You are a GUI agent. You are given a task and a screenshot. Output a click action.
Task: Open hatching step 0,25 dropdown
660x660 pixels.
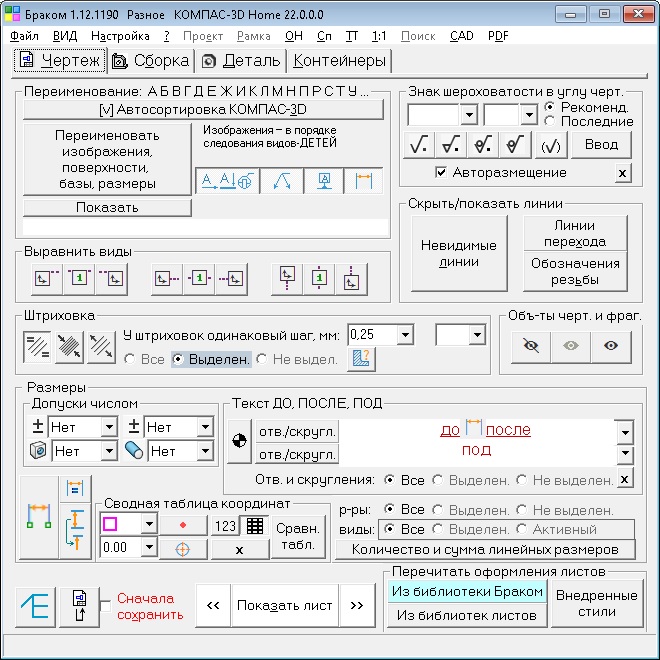click(405, 335)
